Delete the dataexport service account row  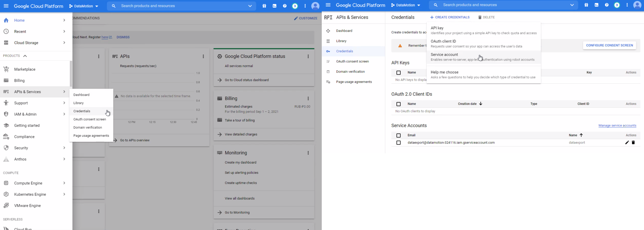pos(633,142)
